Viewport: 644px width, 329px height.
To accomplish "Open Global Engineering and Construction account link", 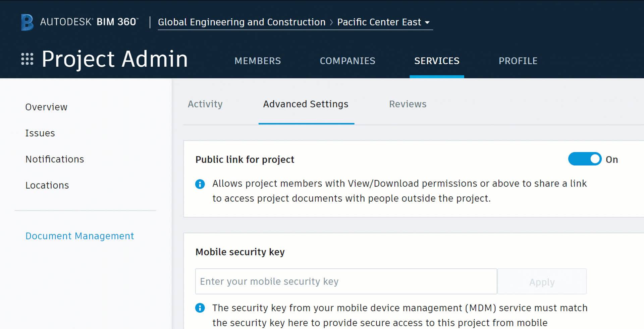I will 241,22.
